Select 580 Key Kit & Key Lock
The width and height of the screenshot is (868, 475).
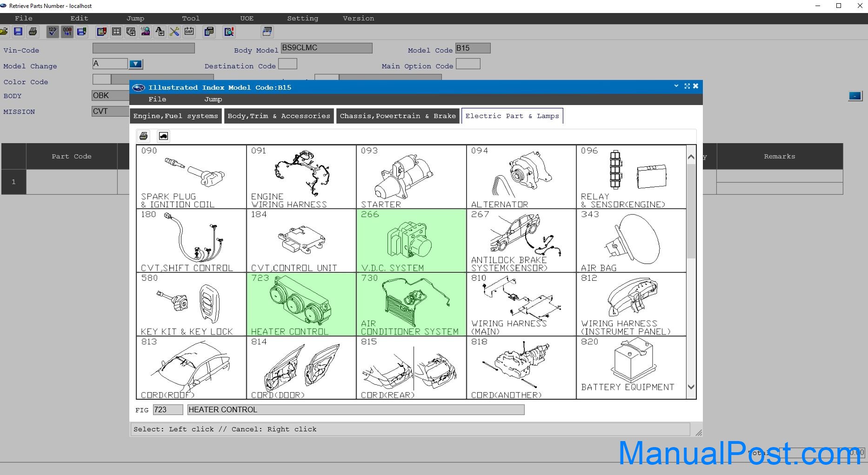click(x=191, y=304)
